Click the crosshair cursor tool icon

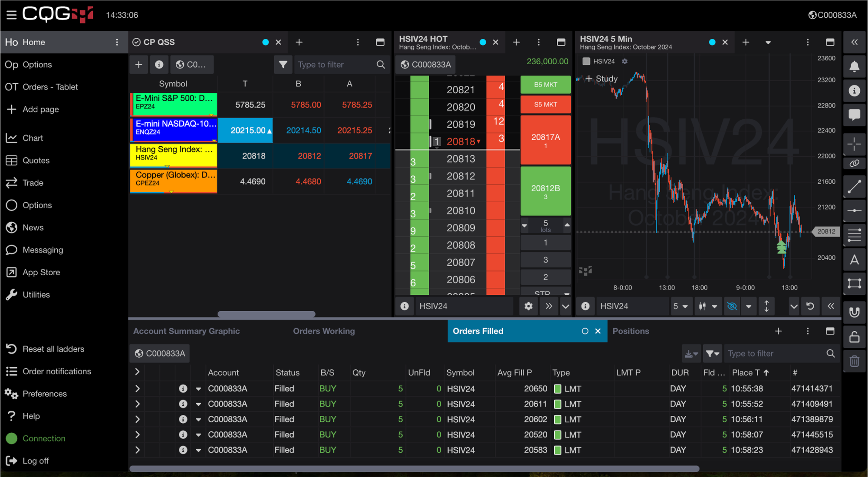pos(854,144)
